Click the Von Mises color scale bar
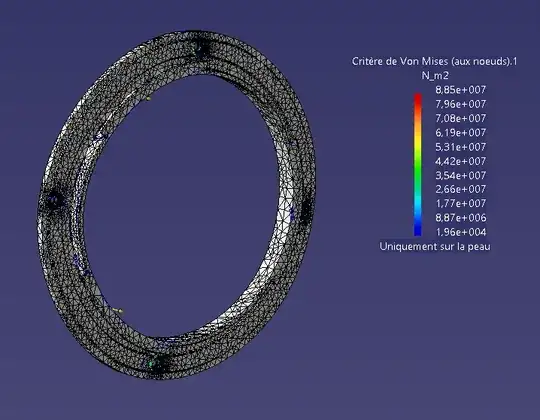This screenshot has width=540, height=420. [x=418, y=165]
